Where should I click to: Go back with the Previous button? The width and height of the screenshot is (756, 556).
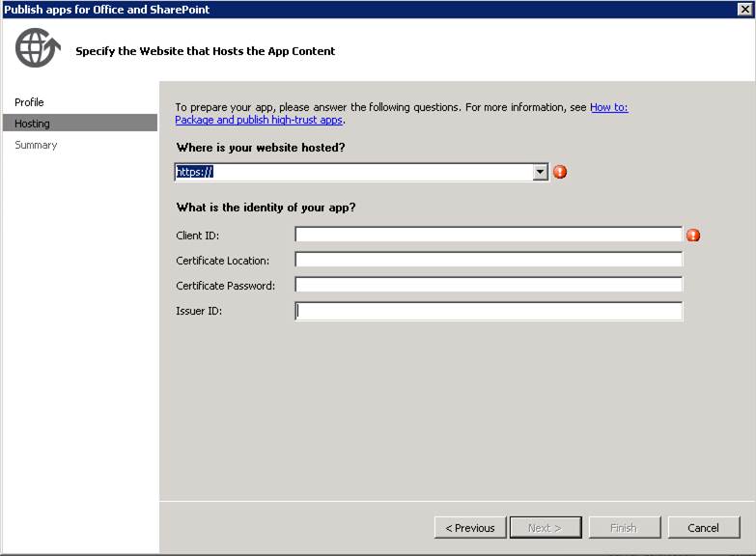(x=470, y=528)
